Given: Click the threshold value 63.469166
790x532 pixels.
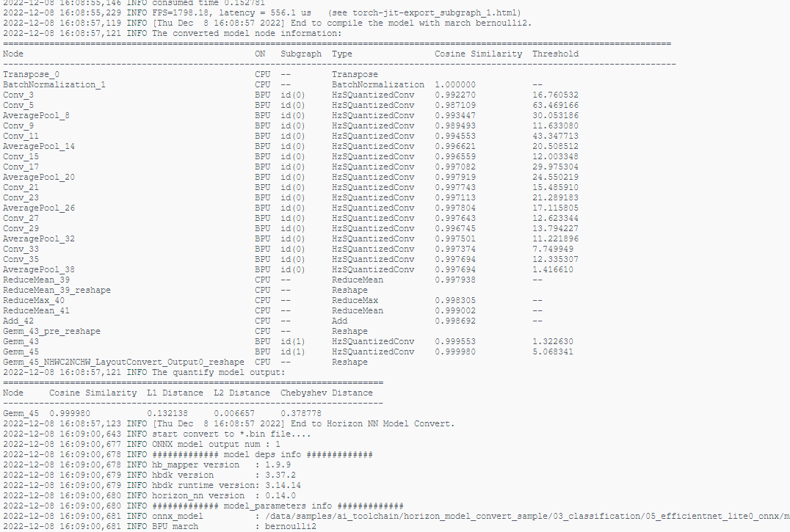Looking at the screenshot, I should (555, 105).
